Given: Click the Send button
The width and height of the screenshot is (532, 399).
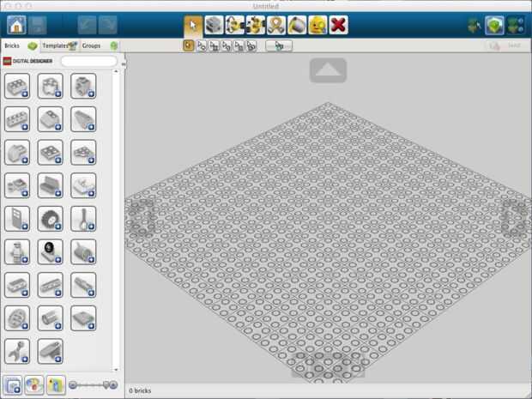Looking at the screenshot, I should [x=506, y=45].
